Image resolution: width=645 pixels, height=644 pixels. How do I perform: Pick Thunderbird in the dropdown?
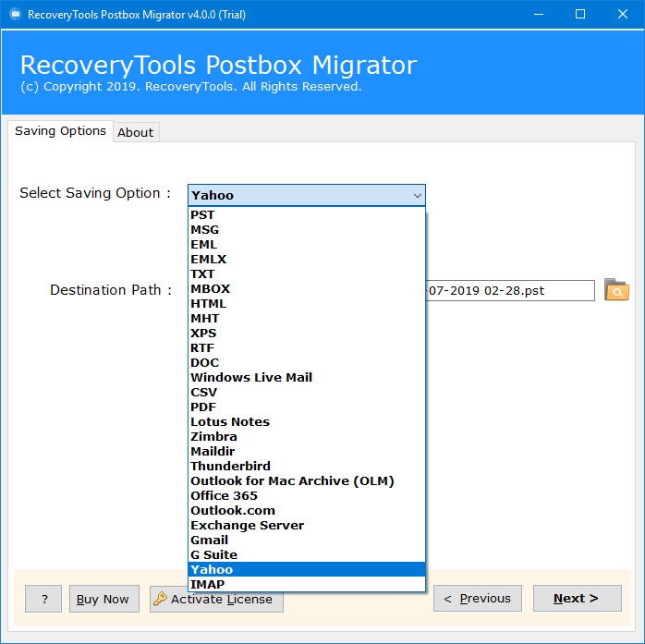307,467
